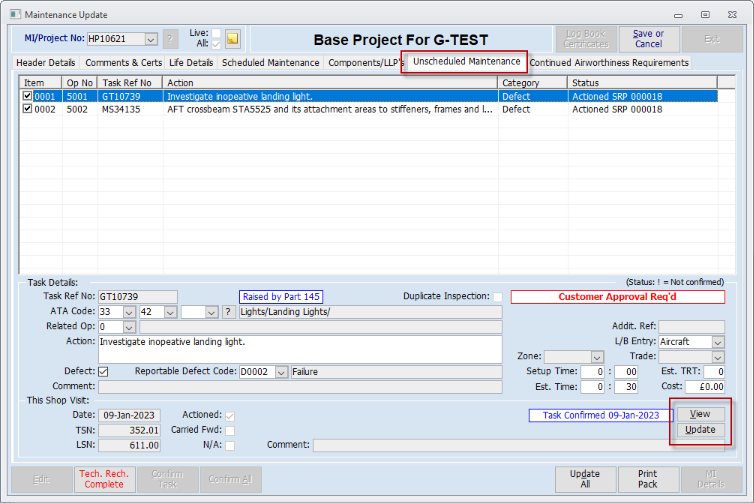The width and height of the screenshot is (754, 503).
Task: Switch to Scheduled Maintenance tab
Action: (x=271, y=63)
